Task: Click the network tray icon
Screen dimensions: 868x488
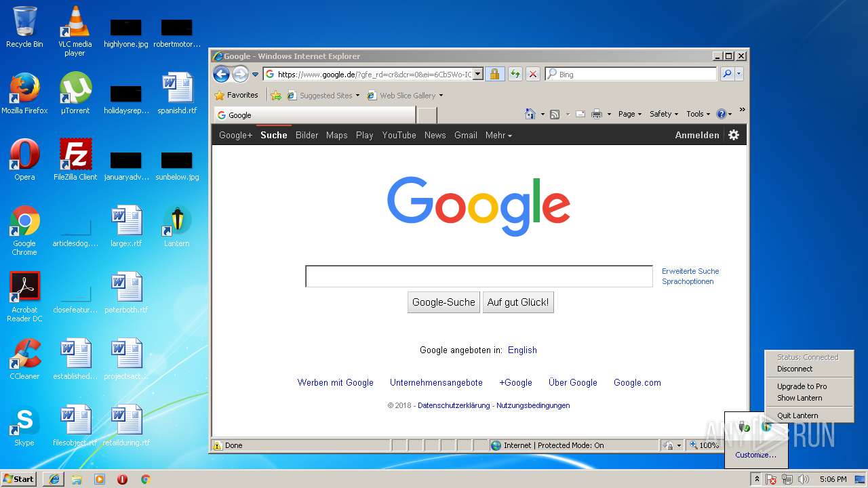Action: (787, 479)
